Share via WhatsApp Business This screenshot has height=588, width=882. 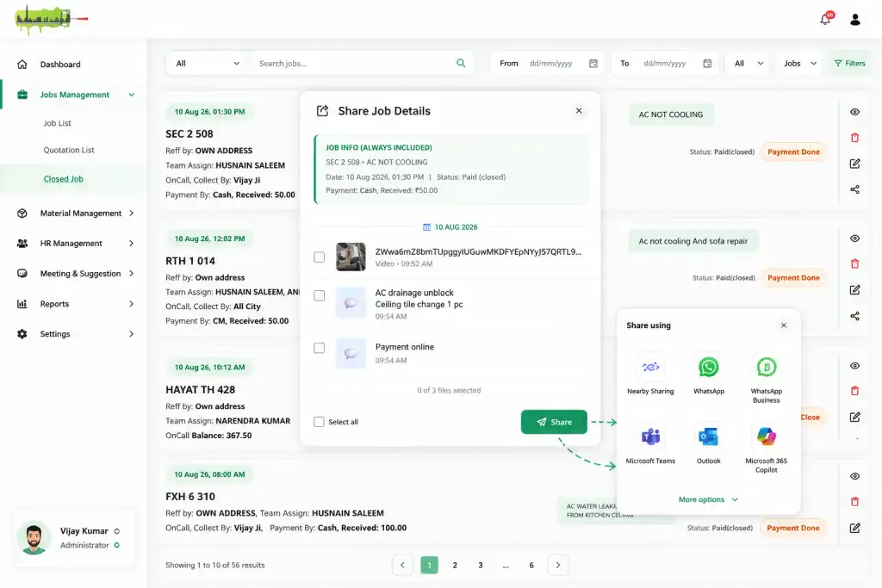pos(766,380)
